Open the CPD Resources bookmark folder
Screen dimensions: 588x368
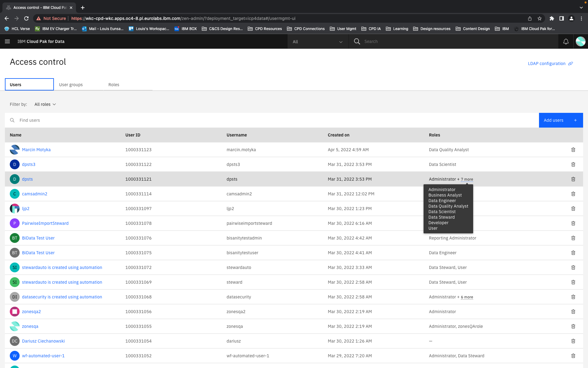[265, 29]
